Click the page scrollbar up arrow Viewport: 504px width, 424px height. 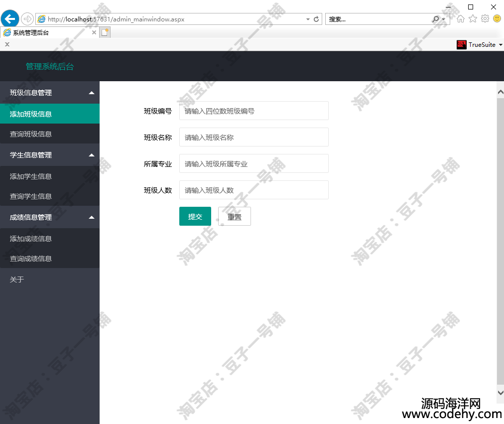pos(501,92)
